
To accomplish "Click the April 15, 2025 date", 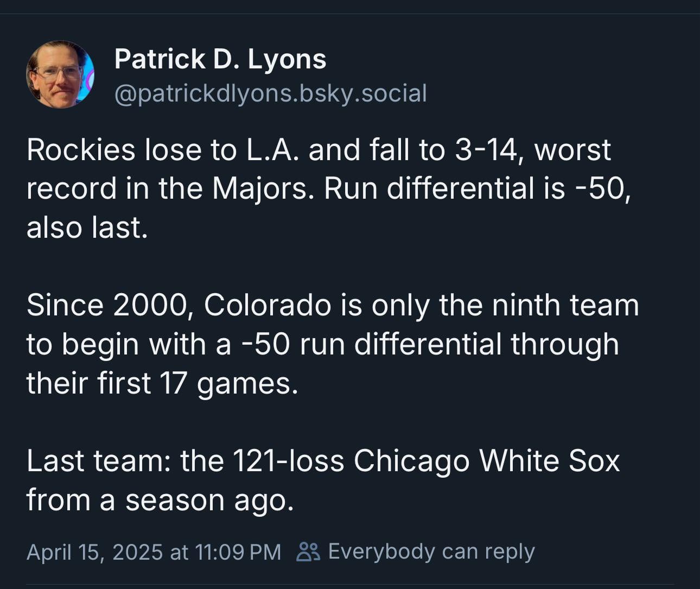I will [94, 552].
